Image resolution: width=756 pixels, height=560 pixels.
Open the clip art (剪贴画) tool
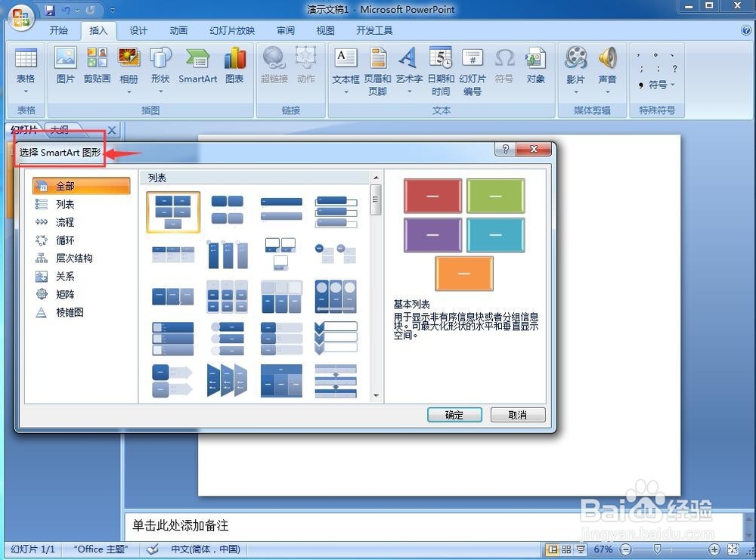click(97, 66)
